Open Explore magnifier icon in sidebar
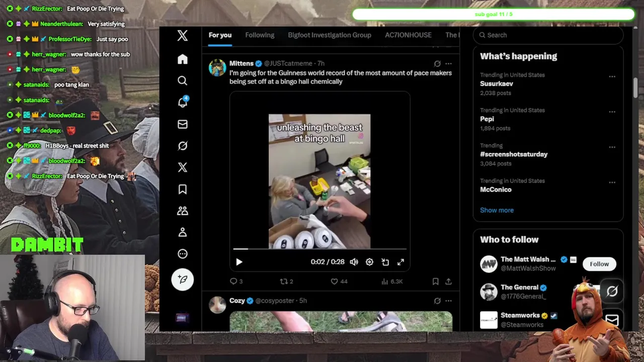This screenshot has width=644, height=362. click(183, 80)
